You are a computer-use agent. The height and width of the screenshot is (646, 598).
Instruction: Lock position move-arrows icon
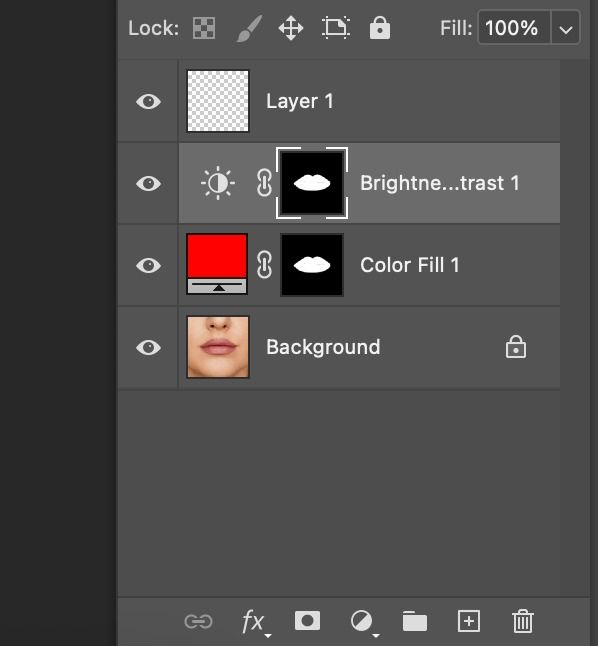coord(291,28)
